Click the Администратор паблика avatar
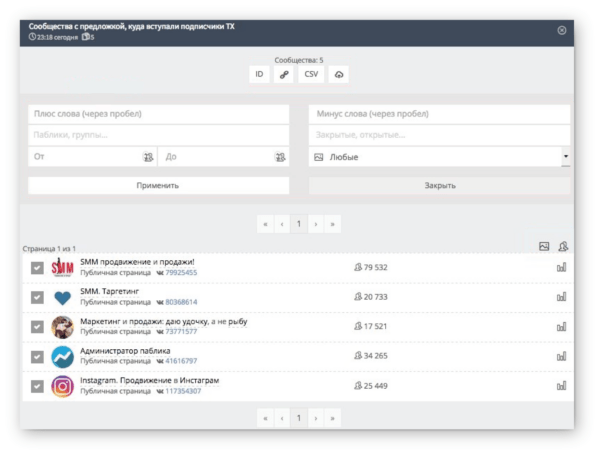 click(62, 357)
